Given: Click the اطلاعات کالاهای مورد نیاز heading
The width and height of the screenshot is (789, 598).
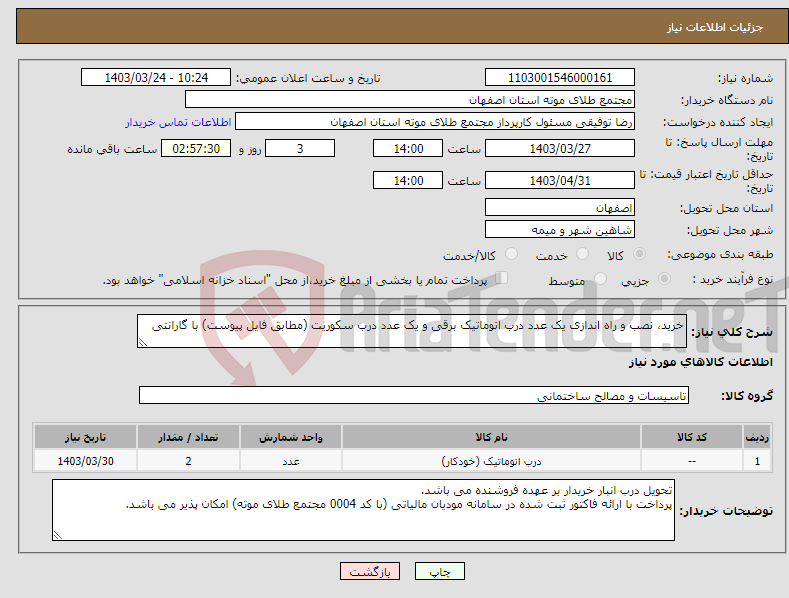Looking at the screenshot, I should [x=700, y=362].
